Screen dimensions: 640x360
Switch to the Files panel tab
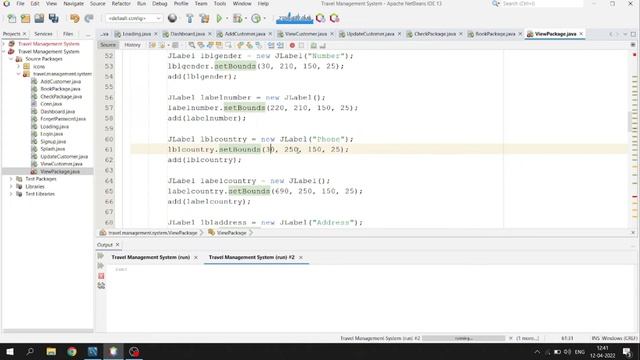pyautogui.click(x=68, y=34)
